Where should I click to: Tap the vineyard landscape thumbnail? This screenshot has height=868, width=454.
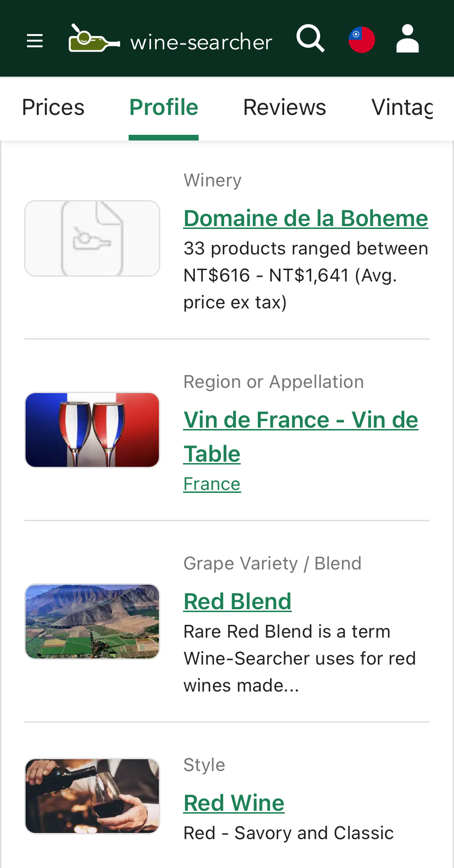[92, 622]
